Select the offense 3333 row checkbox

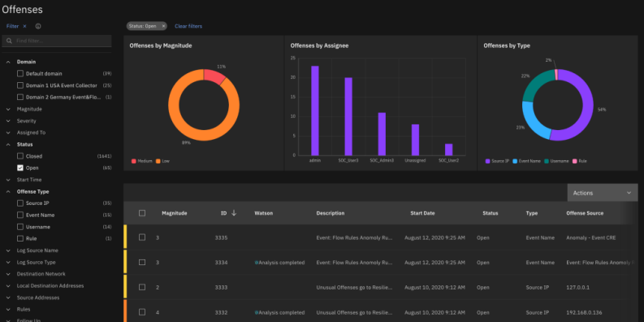(x=142, y=287)
